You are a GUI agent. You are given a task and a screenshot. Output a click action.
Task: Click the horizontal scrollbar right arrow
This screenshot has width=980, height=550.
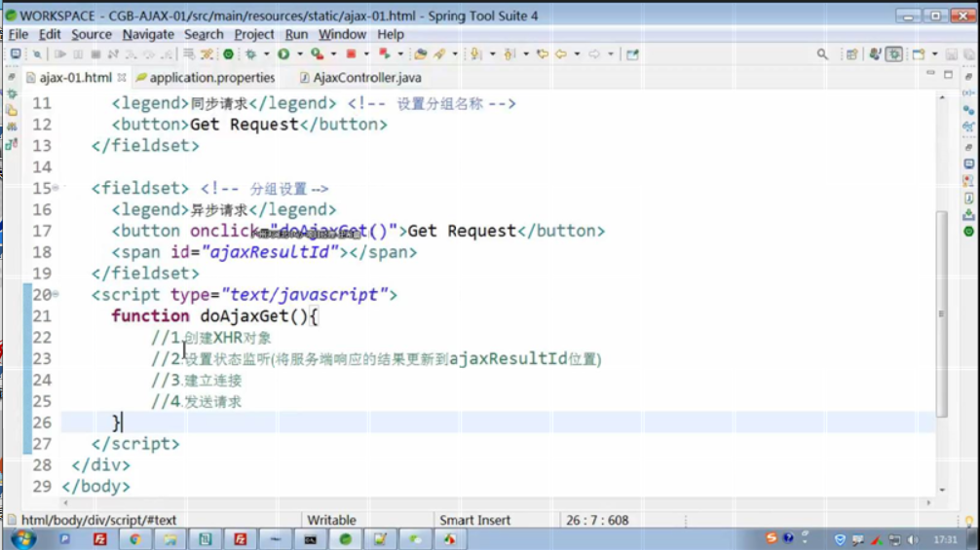[x=928, y=502]
